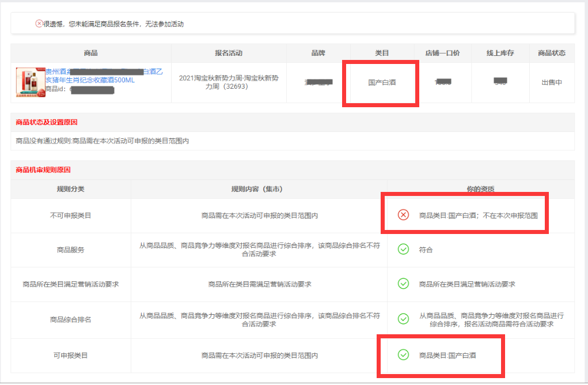Click green check in 商品所在类目满足营销活动要求 row
Screen dimensions: 588x385
[404, 284]
